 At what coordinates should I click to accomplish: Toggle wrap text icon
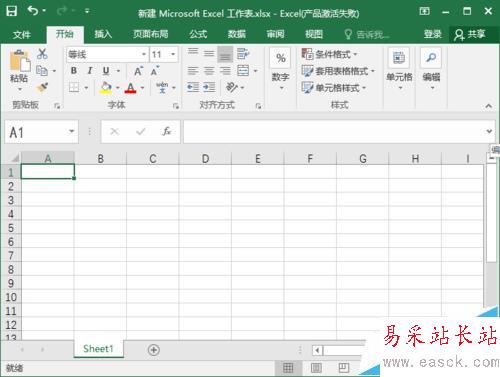click(243, 54)
